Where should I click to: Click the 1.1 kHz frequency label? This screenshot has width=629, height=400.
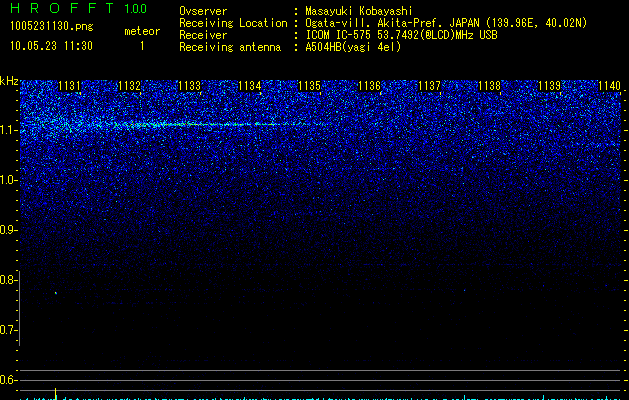click(8, 130)
